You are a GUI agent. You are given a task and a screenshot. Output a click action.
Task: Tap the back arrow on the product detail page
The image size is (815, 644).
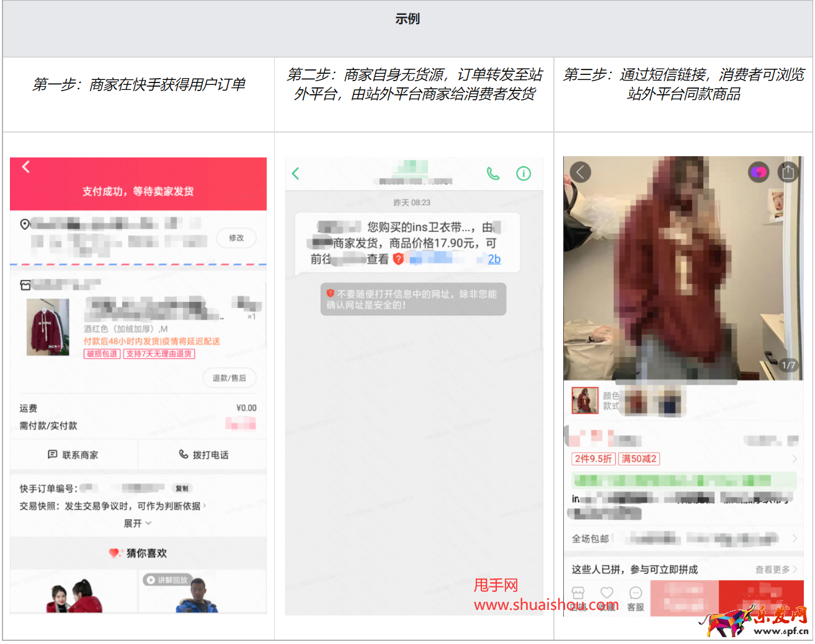pos(579,172)
